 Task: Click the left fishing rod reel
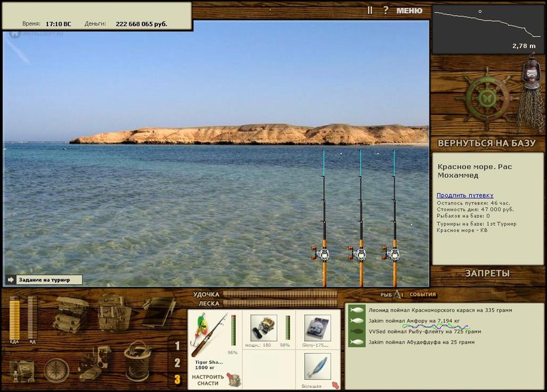321,254
